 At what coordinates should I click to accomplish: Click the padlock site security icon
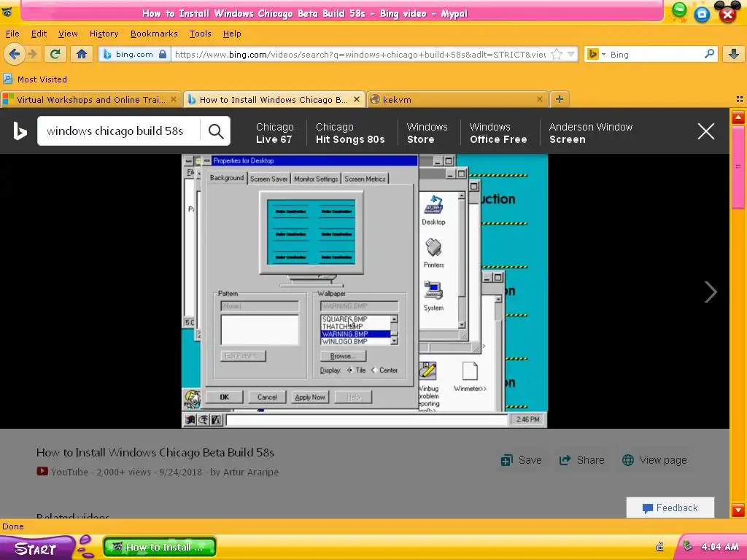tap(163, 54)
